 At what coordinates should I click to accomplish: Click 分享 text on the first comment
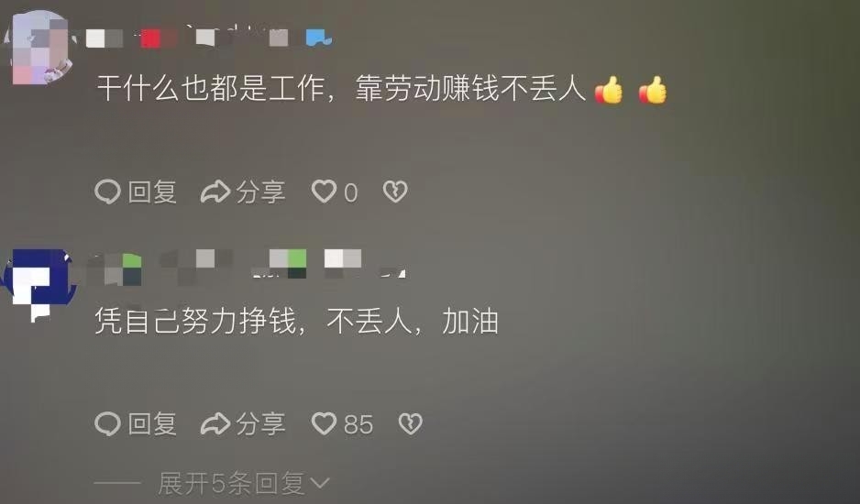point(260,192)
